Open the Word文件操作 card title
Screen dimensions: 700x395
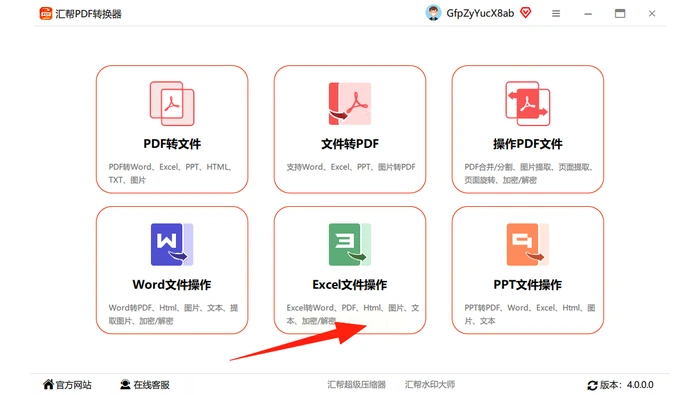pyautogui.click(x=172, y=285)
